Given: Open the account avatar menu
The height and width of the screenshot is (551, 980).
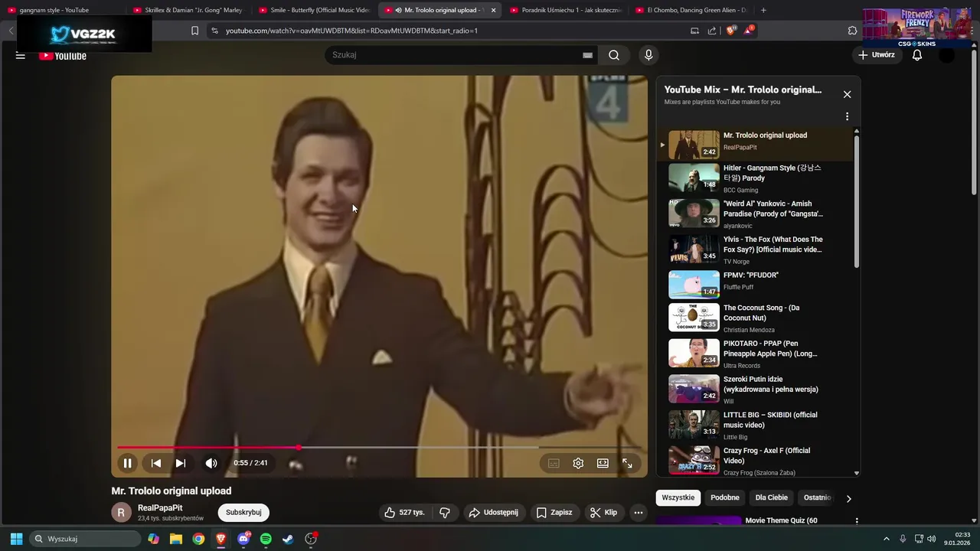Looking at the screenshot, I should click(x=947, y=55).
